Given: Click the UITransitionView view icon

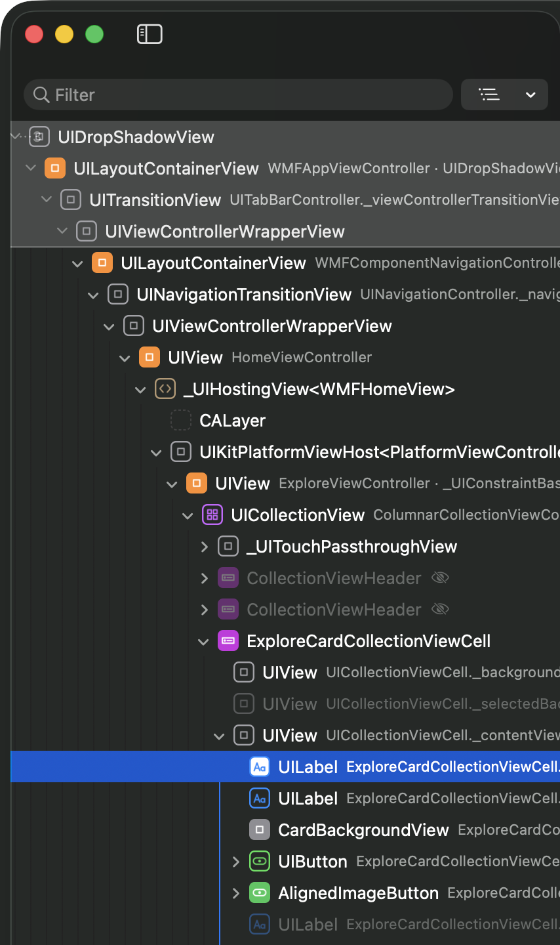Looking at the screenshot, I should click(71, 199).
